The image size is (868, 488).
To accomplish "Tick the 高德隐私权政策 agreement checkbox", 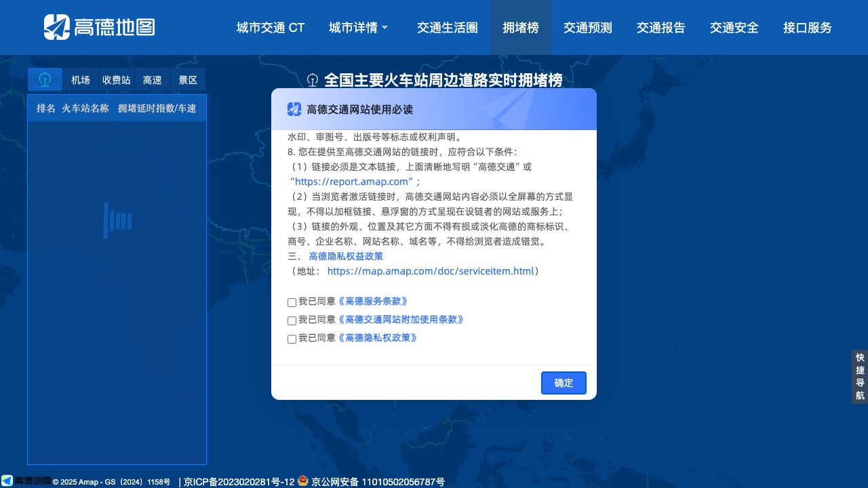I will tap(292, 339).
